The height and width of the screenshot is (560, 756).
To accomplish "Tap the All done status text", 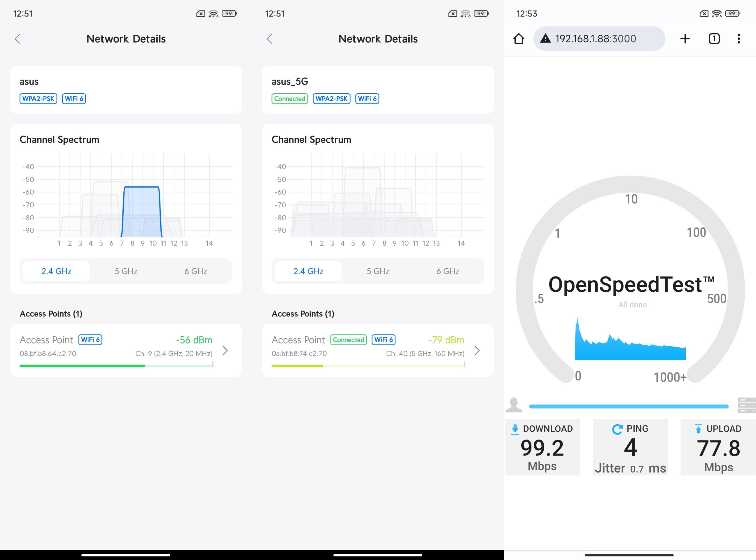I will click(x=633, y=304).
